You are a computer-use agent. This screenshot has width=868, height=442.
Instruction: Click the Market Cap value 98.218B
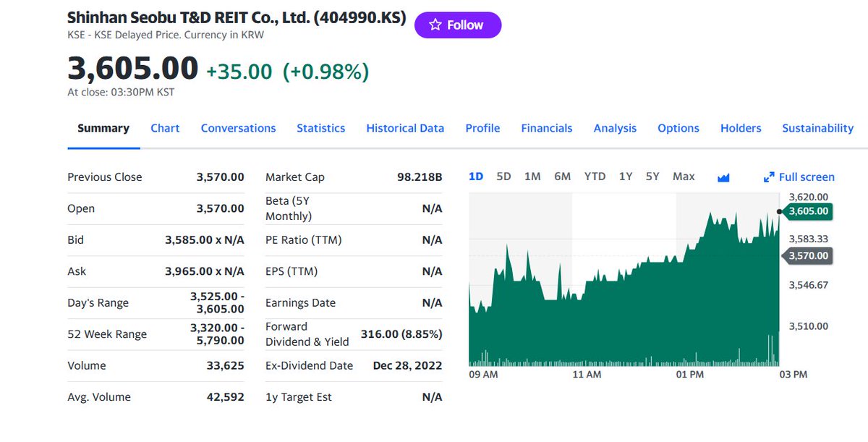click(x=420, y=177)
